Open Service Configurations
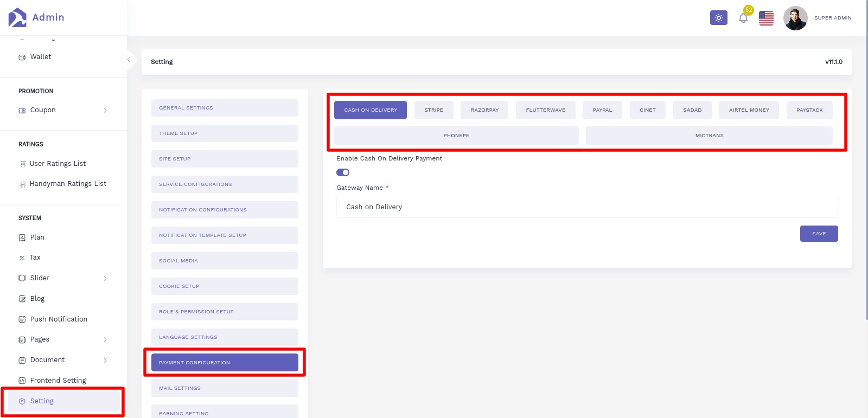 coord(225,184)
